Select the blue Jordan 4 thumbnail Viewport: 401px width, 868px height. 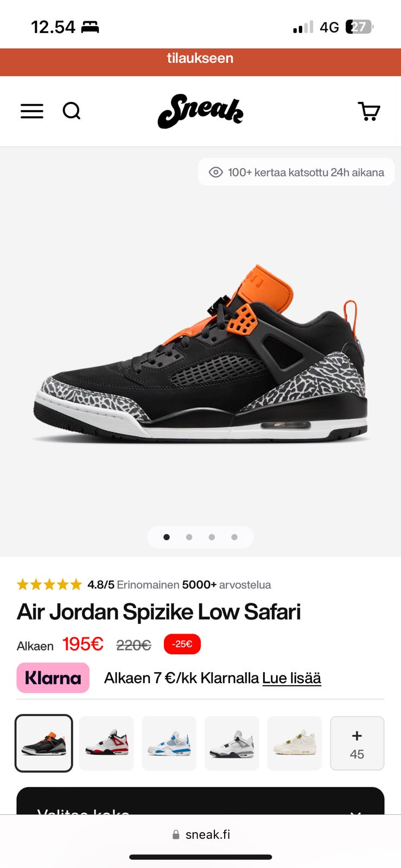click(x=169, y=743)
